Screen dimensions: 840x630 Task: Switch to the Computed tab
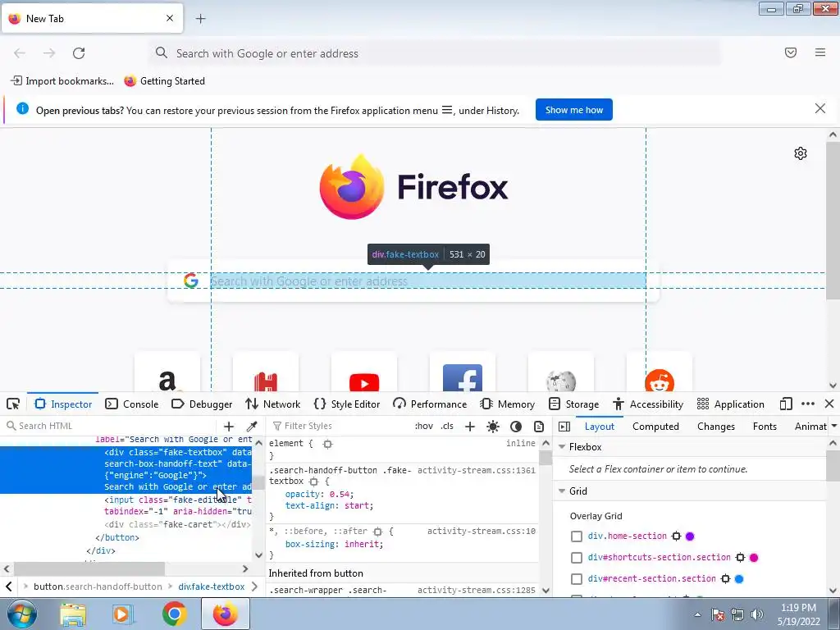(655, 427)
